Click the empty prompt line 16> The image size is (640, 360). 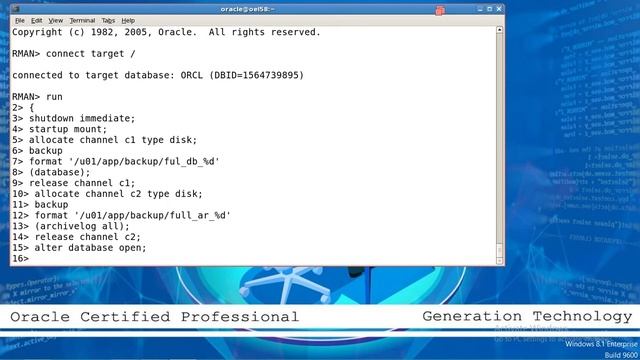pos(20,258)
